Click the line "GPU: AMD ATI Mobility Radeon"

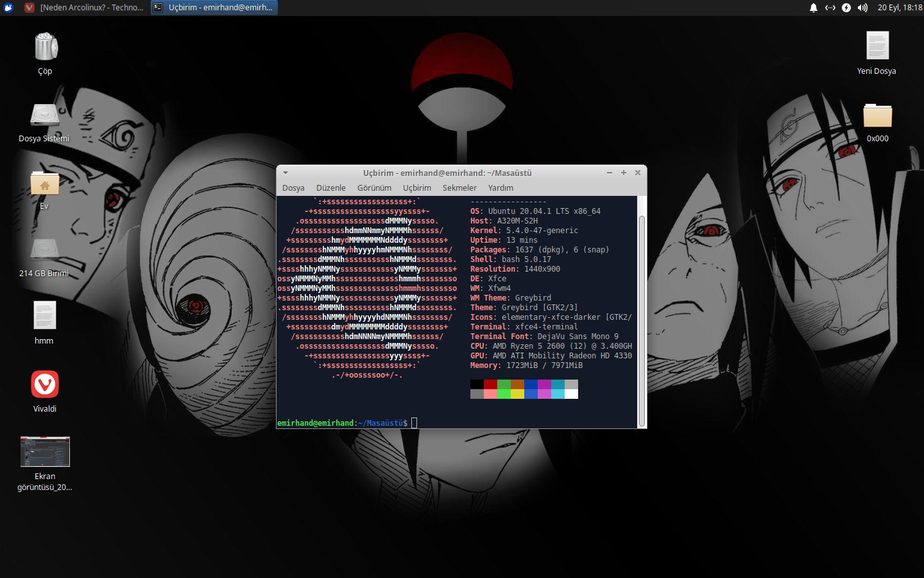coord(551,356)
